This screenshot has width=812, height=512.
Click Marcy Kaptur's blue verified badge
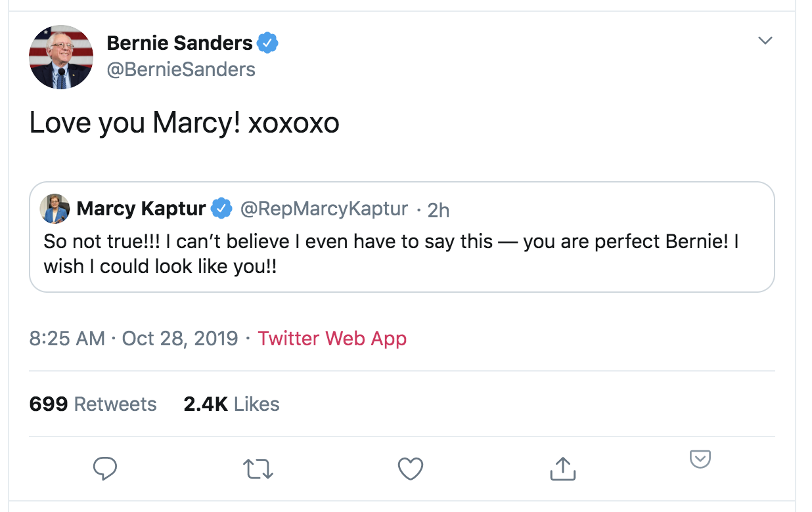point(222,209)
